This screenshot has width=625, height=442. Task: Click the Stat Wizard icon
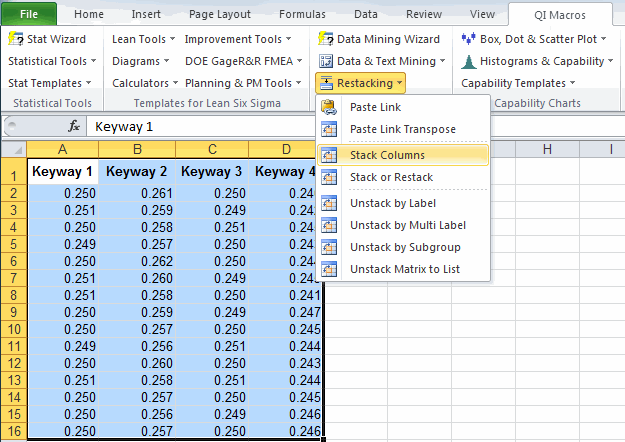(16, 39)
